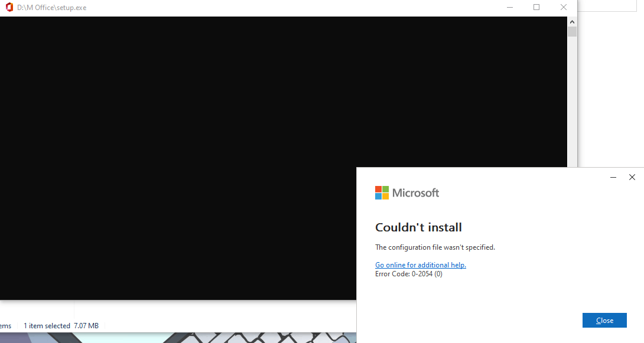
Task: Maximize the setup.exe console window
Action: pos(536,8)
